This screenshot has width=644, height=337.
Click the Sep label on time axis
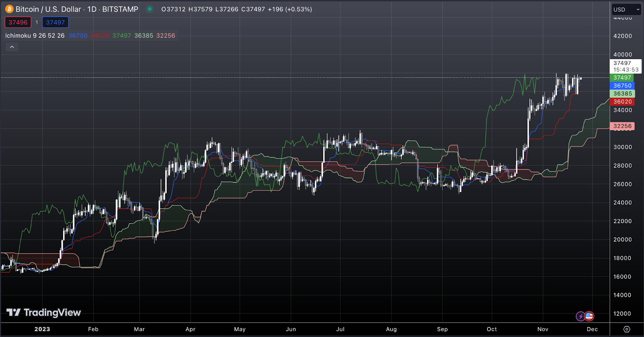coord(442,329)
